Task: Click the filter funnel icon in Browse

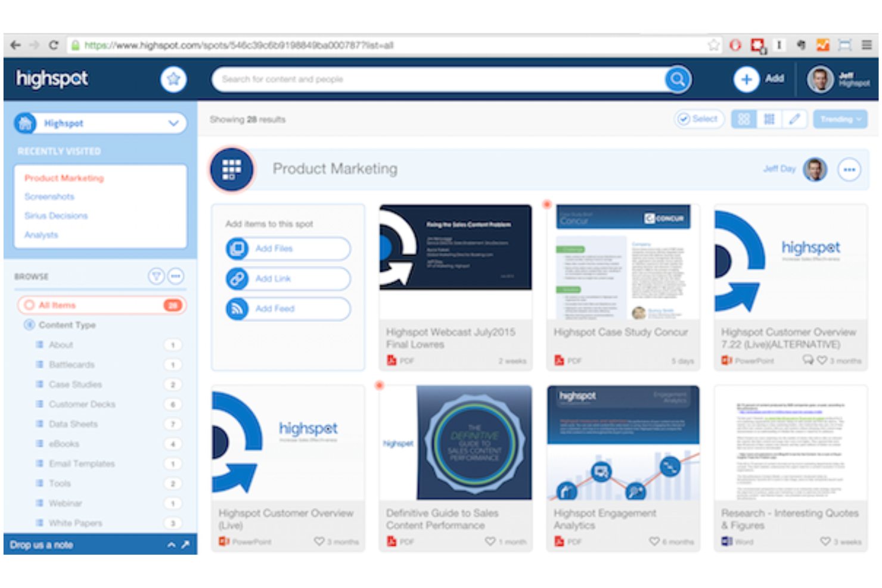Action: click(156, 276)
